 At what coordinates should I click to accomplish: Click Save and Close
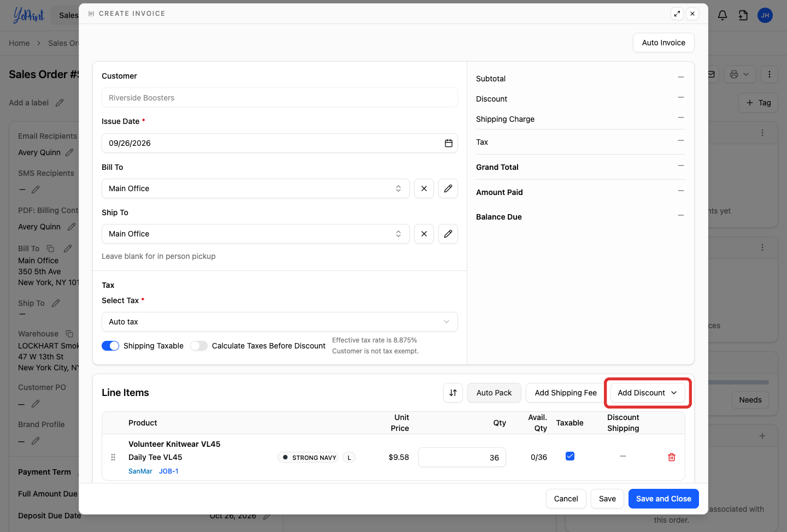[663, 499]
